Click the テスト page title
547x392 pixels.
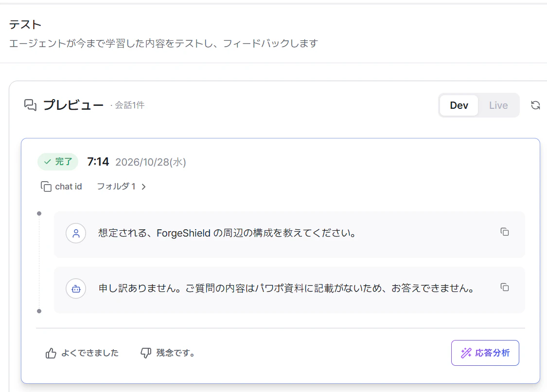pos(25,24)
